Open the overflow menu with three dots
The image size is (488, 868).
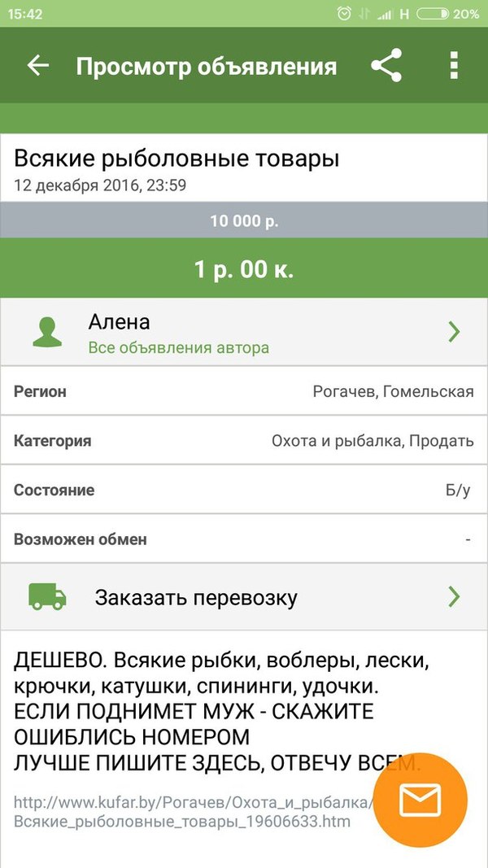coord(453,66)
